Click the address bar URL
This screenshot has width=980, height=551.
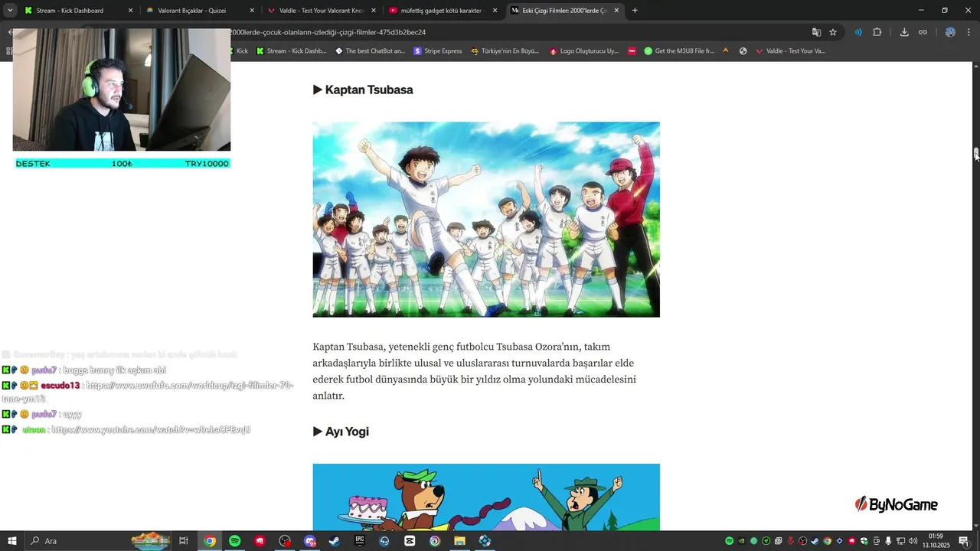[x=328, y=32]
